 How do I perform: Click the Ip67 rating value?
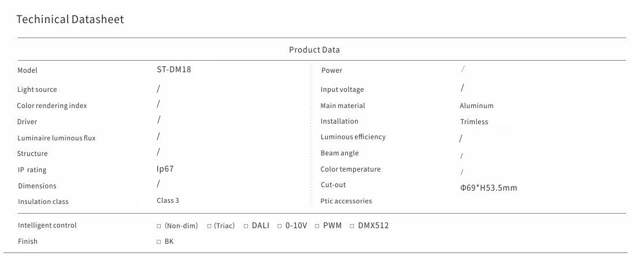[x=165, y=169]
